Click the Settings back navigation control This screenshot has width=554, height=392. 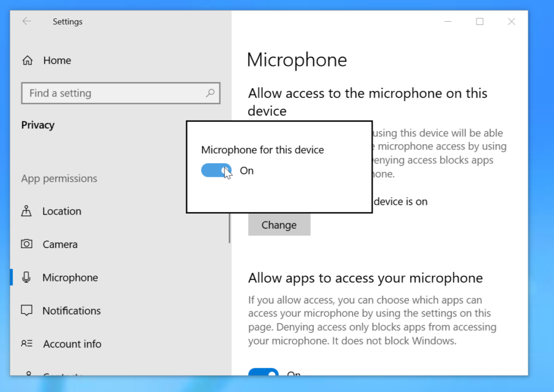coord(27,22)
